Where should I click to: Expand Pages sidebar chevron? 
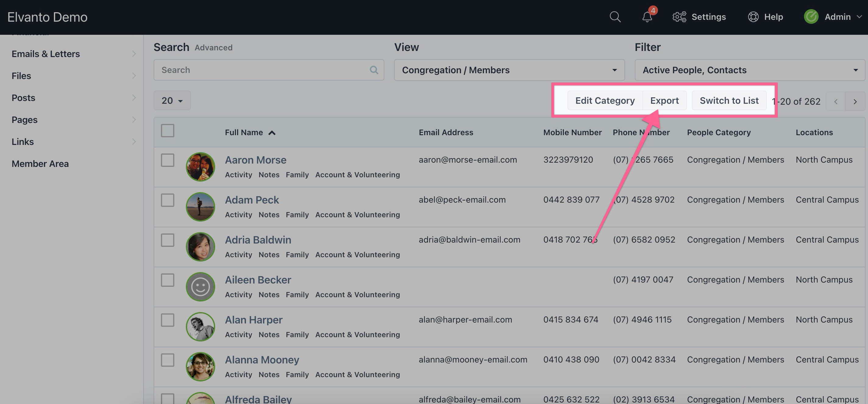pyautogui.click(x=134, y=120)
